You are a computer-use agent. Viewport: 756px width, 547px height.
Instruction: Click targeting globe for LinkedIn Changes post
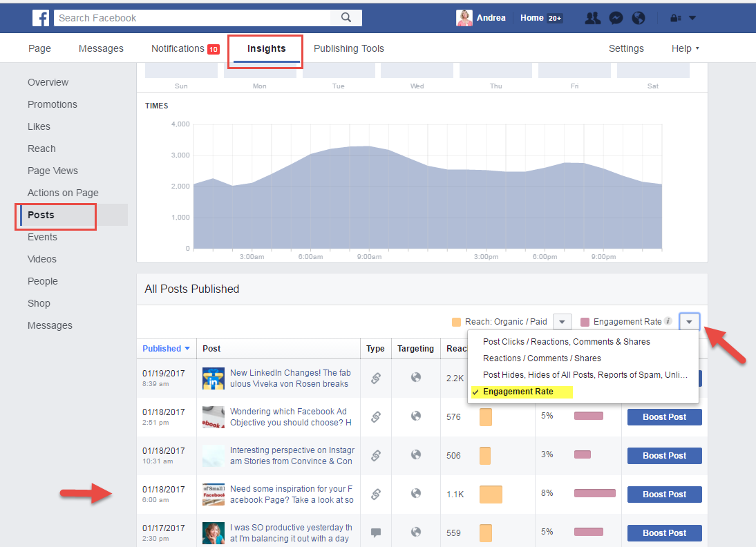[415, 377]
